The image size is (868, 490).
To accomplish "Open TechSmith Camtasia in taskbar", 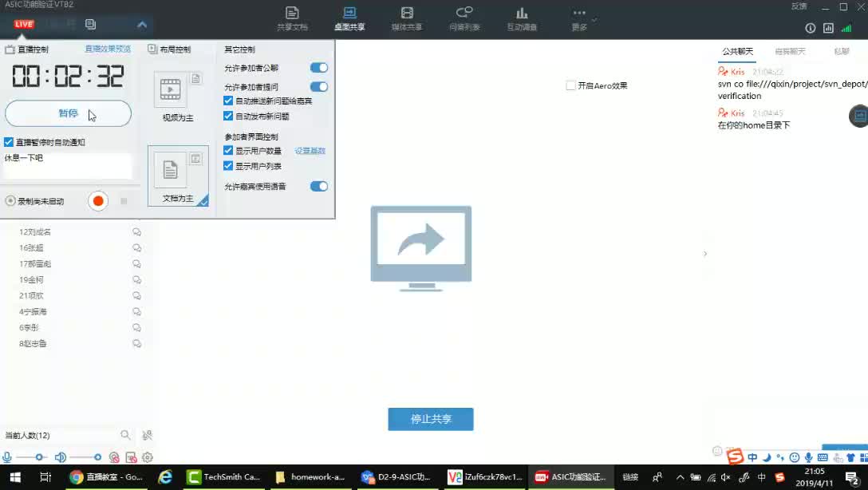I will coord(223,477).
